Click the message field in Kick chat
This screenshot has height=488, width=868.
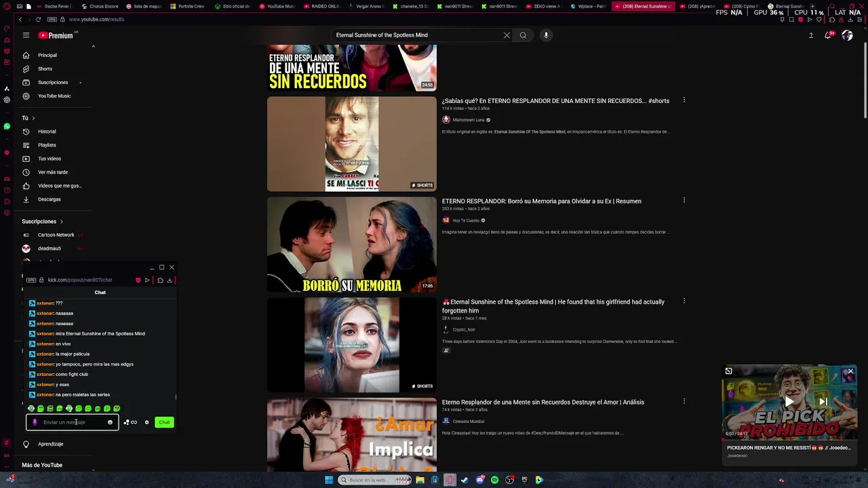[x=72, y=422]
